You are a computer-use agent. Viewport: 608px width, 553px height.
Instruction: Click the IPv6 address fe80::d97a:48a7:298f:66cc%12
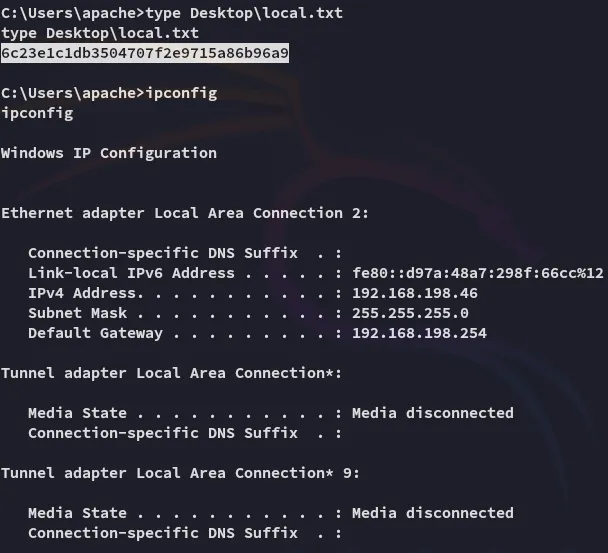pyautogui.click(x=478, y=272)
